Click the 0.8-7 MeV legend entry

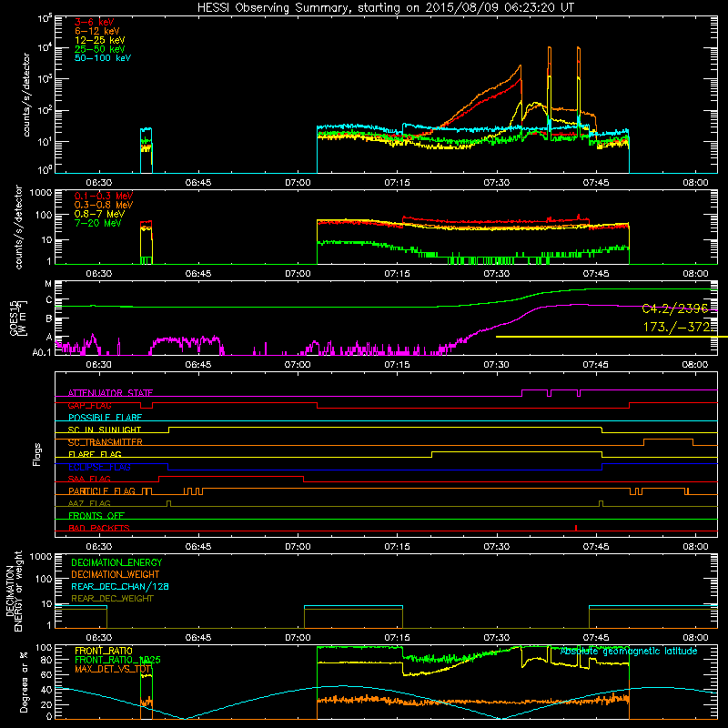point(99,214)
